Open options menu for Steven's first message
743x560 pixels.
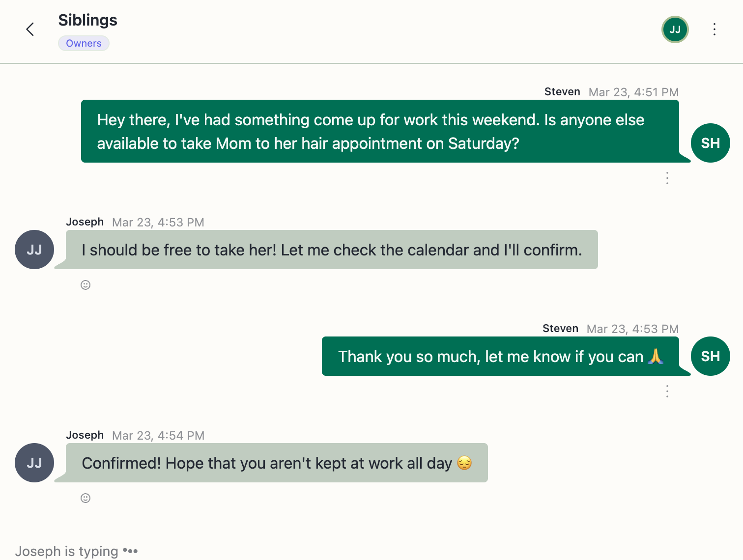[x=667, y=178]
